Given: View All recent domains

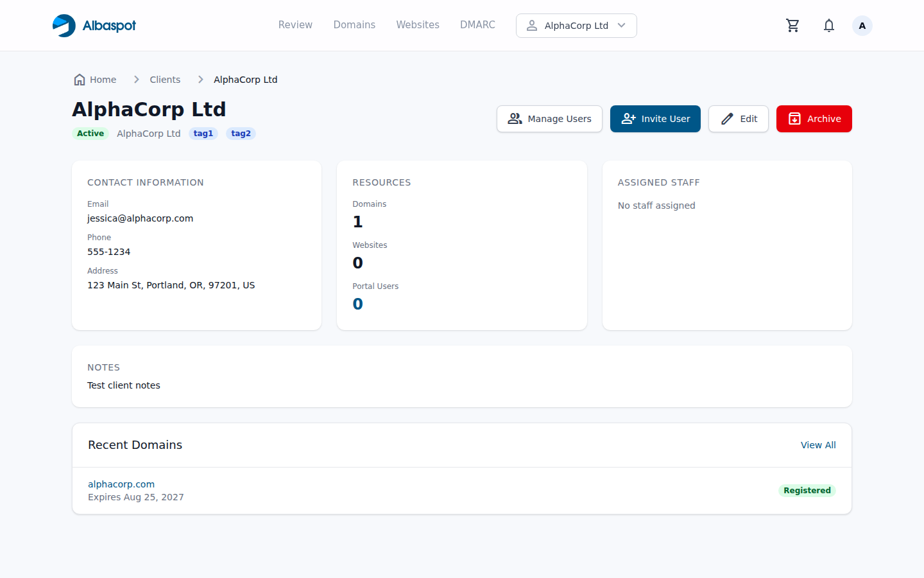Looking at the screenshot, I should click(x=818, y=444).
